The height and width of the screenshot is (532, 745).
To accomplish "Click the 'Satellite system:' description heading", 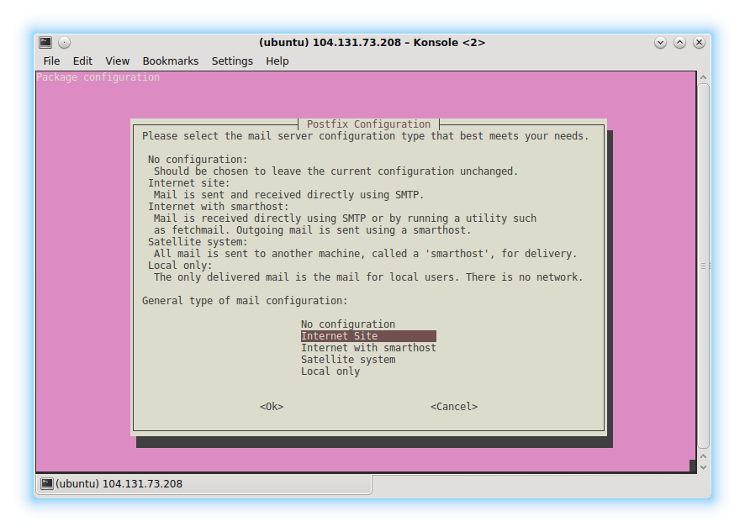I will tap(198, 242).
